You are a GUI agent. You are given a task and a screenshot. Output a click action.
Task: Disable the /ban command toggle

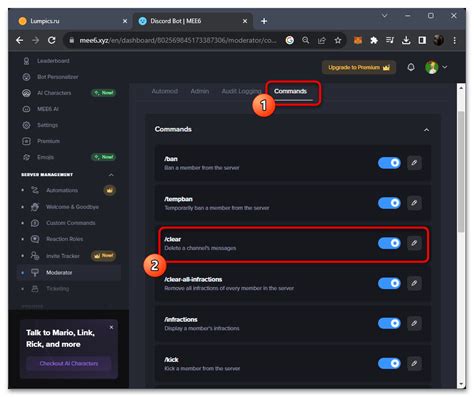tap(389, 163)
